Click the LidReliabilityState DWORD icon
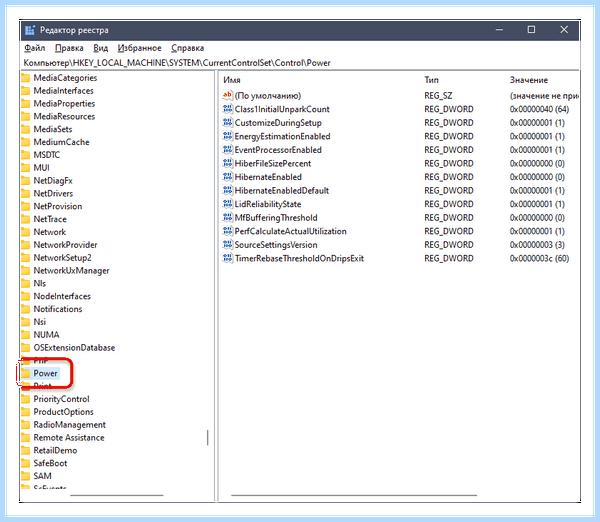 [x=227, y=204]
